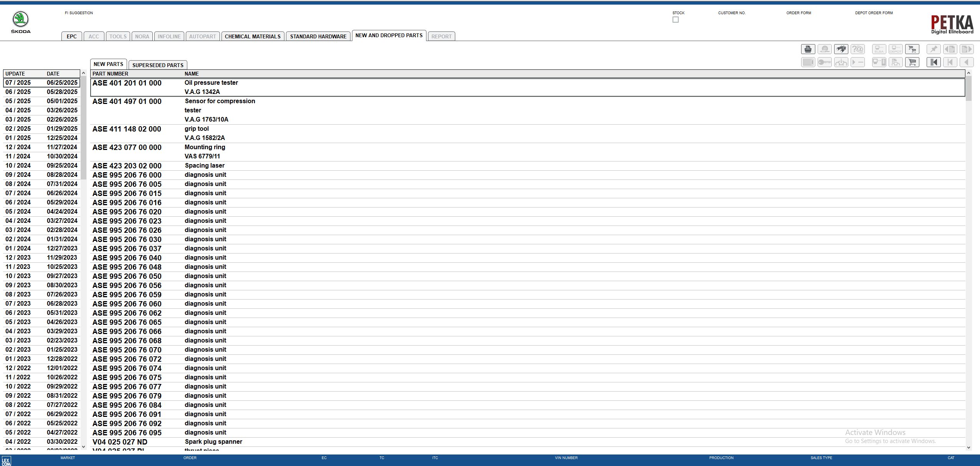Click the ORDER FORM label

point(798,13)
